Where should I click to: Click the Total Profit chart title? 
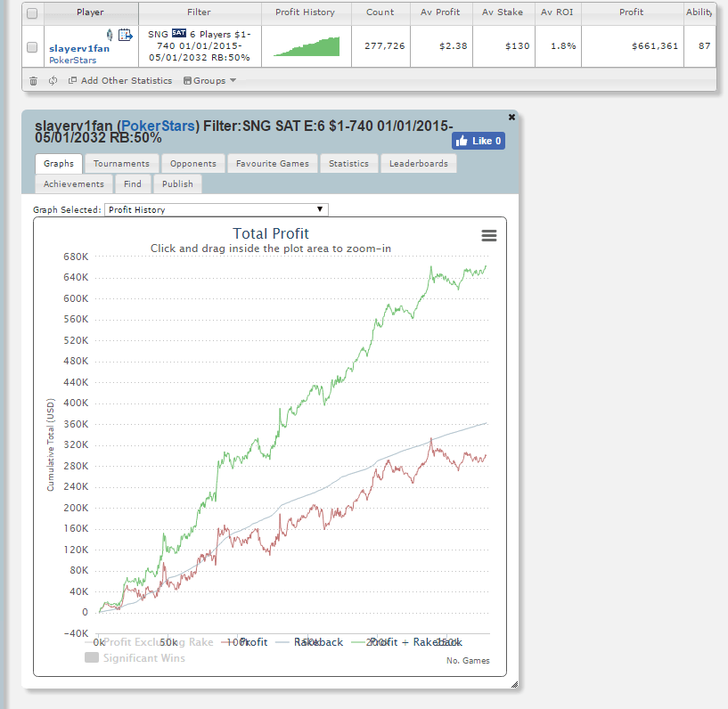point(271,233)
